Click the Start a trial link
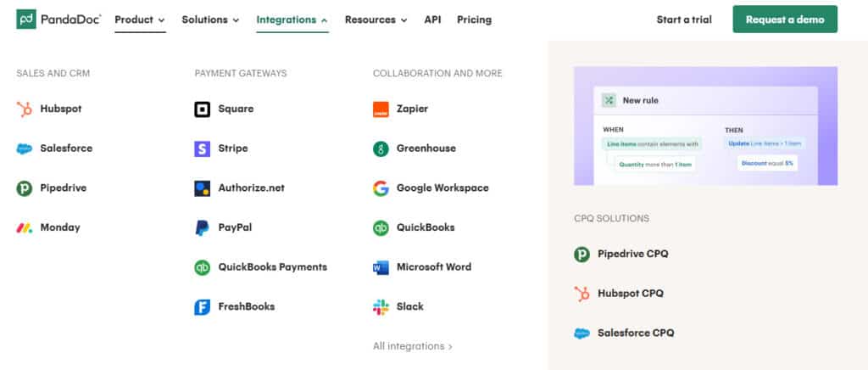 (684, 20)
